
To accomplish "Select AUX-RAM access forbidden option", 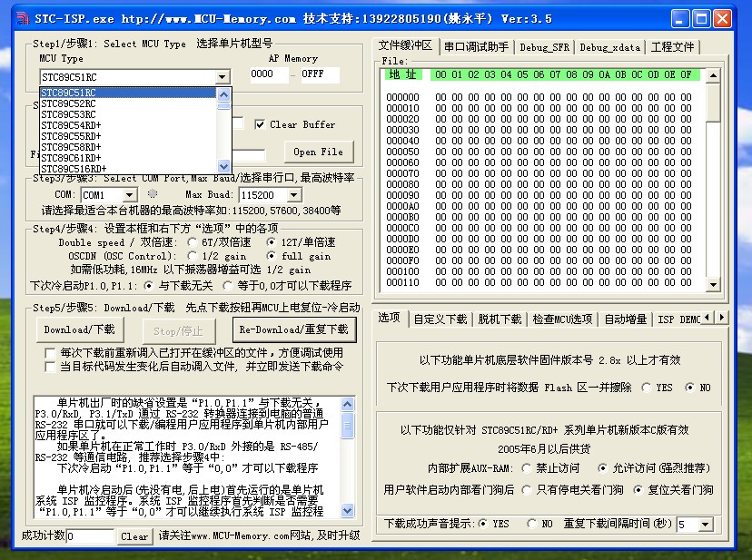I will pos(527,468).
